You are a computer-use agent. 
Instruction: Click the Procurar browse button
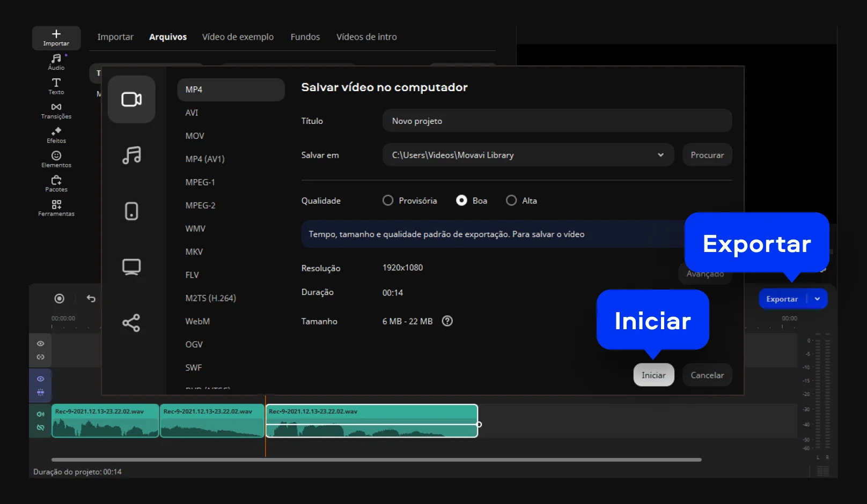pyautogui.click(x=707, y=155)
